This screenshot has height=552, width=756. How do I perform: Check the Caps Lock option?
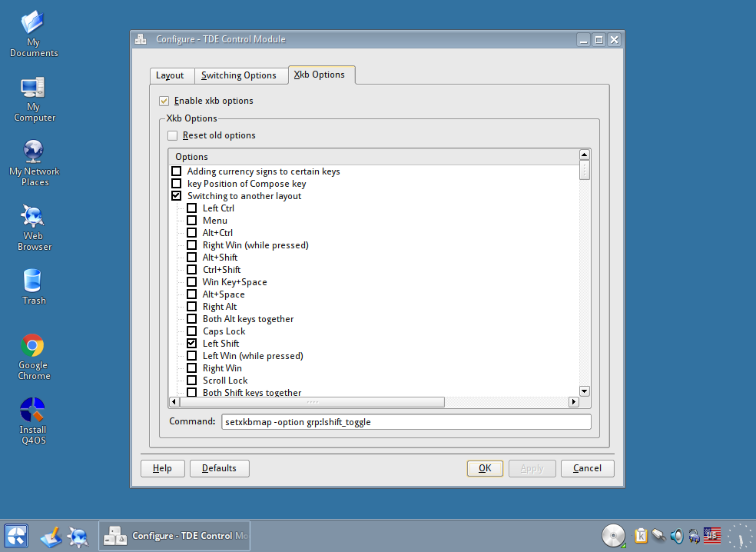[192, 331]
